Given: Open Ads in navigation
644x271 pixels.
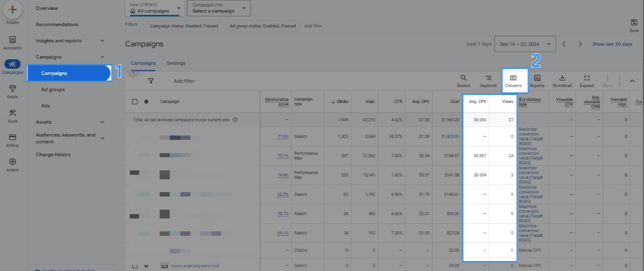Looking at the screenshot, I should click(x=46, y=106).
